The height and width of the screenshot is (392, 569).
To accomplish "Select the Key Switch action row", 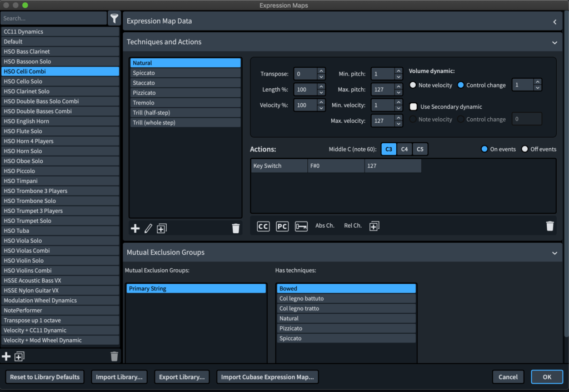I will point(336,165).
